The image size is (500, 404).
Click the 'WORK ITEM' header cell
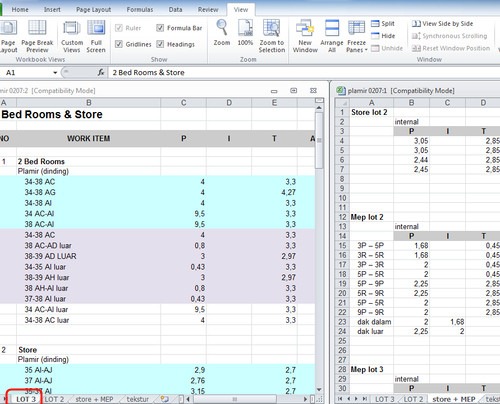tap(88, 138)
